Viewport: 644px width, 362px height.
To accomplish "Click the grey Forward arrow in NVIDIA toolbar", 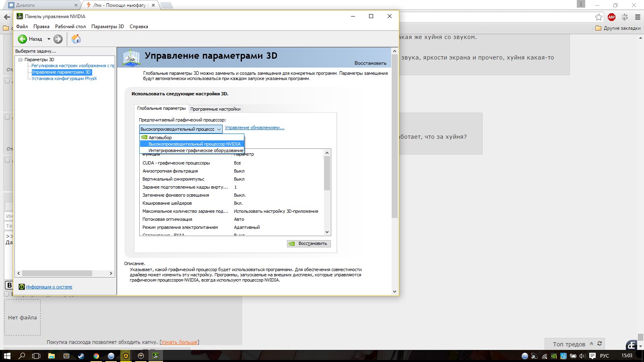I will [x=58, y=39].
